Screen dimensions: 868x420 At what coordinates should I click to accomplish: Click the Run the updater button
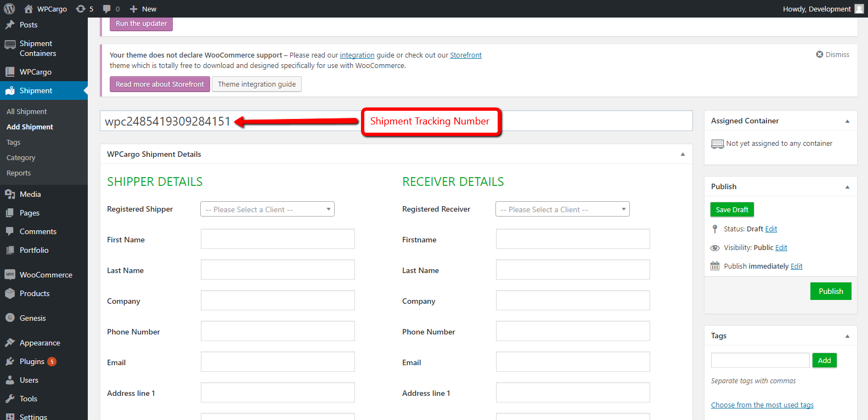tap(141, 24)
